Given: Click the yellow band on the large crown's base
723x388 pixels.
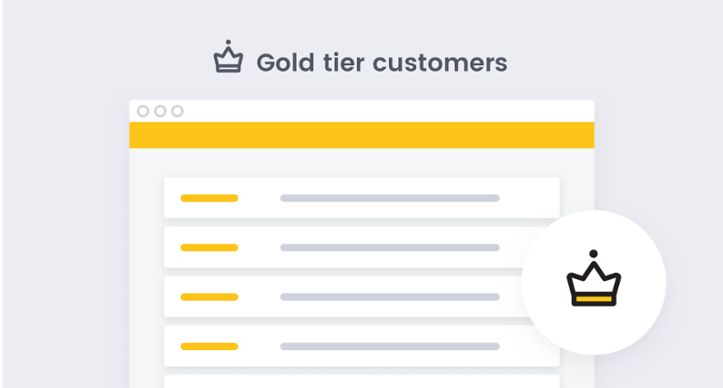Looking at the screenshot, I should 593,299.
